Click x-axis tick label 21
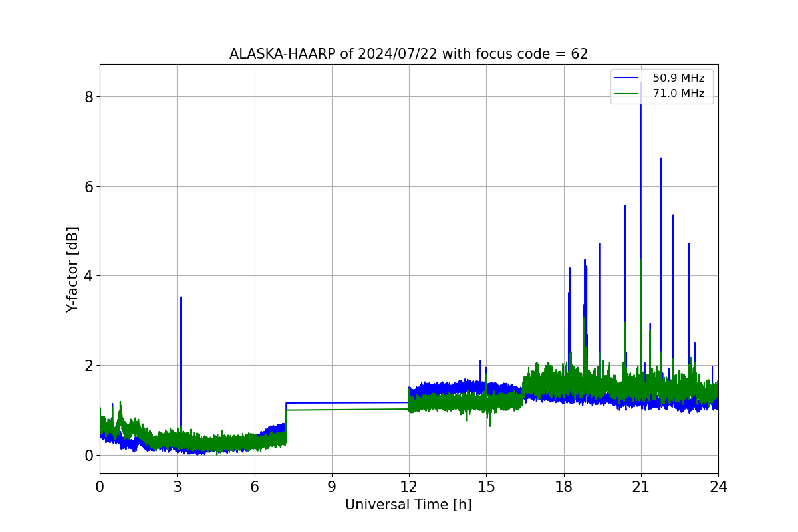The width and height of the screenshot is (798, 532). coord(641,486)
